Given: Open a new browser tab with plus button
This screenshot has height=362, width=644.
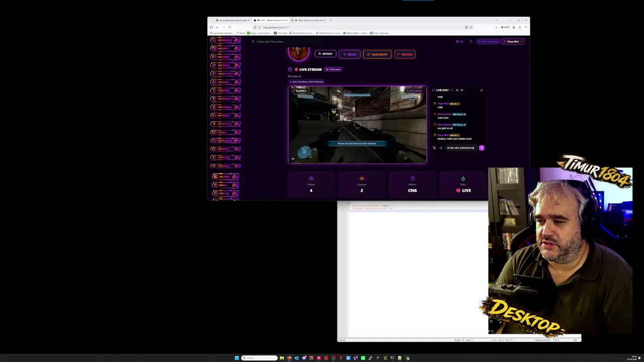Looking at the screenshot, I should coord(330,20).
